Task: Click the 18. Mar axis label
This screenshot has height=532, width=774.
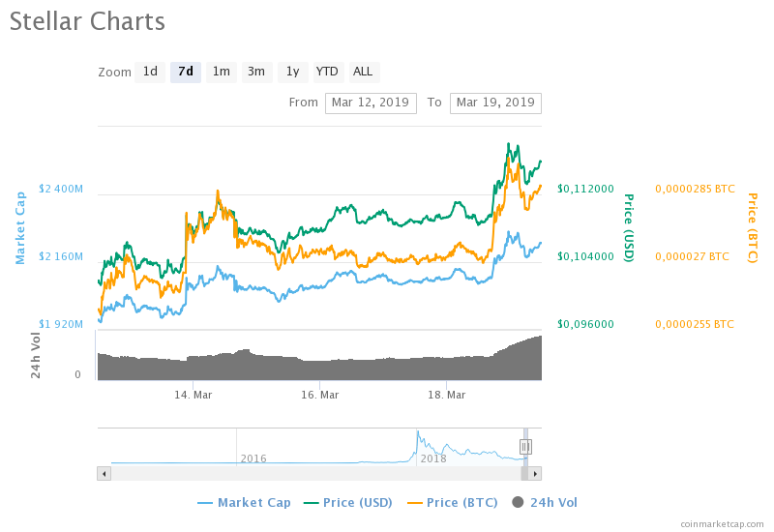Action: click(x=447, y=395)
